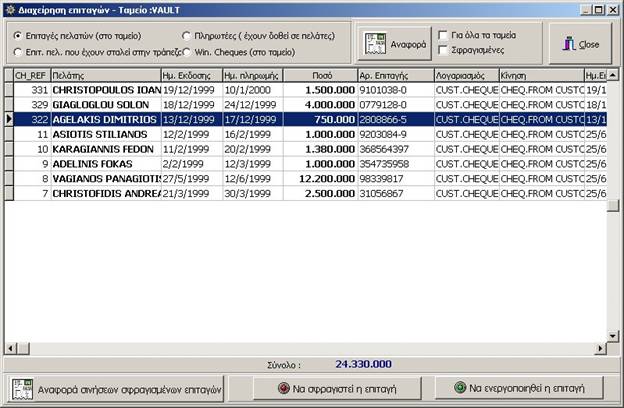Sort by the 'Πελάτης' column header

click(104, 75)
